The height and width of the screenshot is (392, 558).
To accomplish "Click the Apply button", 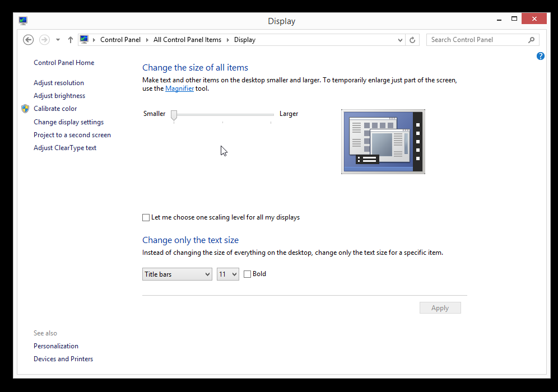I will 440,308.
